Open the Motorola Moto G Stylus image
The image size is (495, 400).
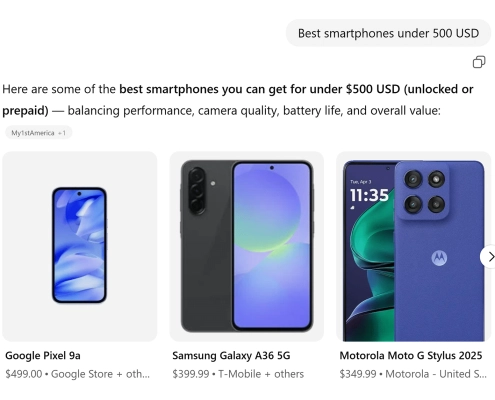(414, 246)
